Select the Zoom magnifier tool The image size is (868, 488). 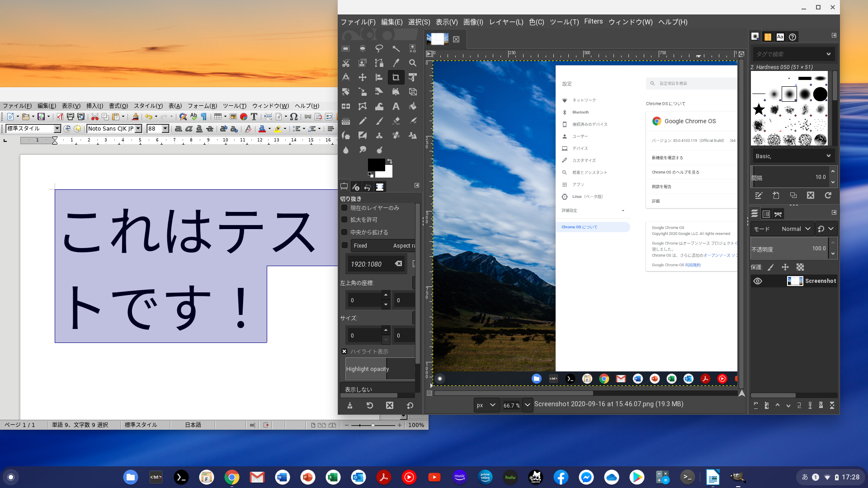(x=412, y=63)
